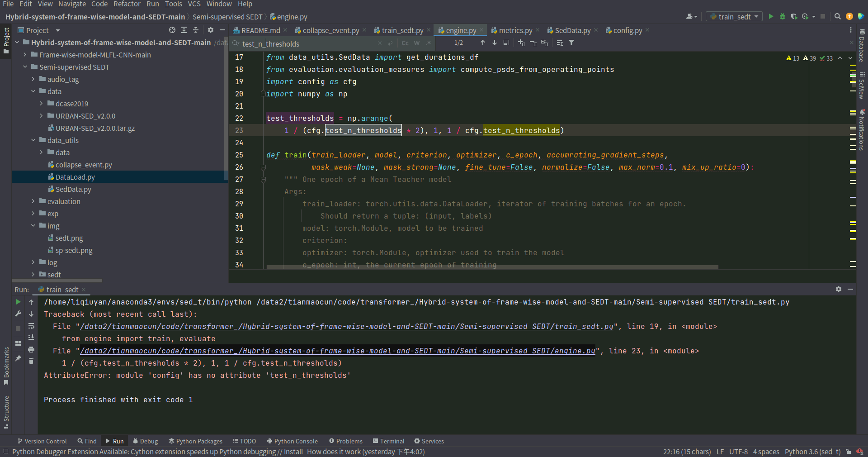
Task: Rerun the program in the Run panel
Action: [x=18, y=302]
